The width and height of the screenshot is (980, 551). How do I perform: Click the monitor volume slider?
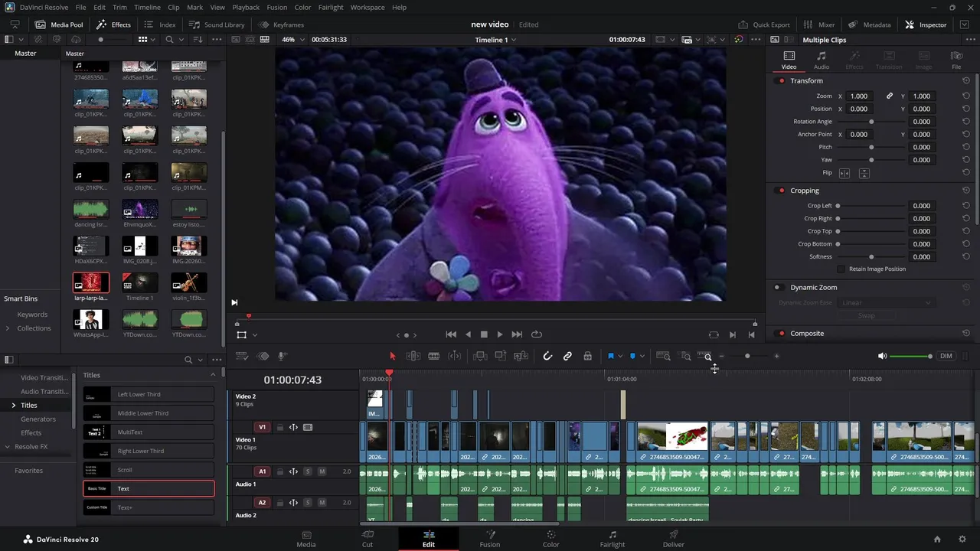coord(911,357)
